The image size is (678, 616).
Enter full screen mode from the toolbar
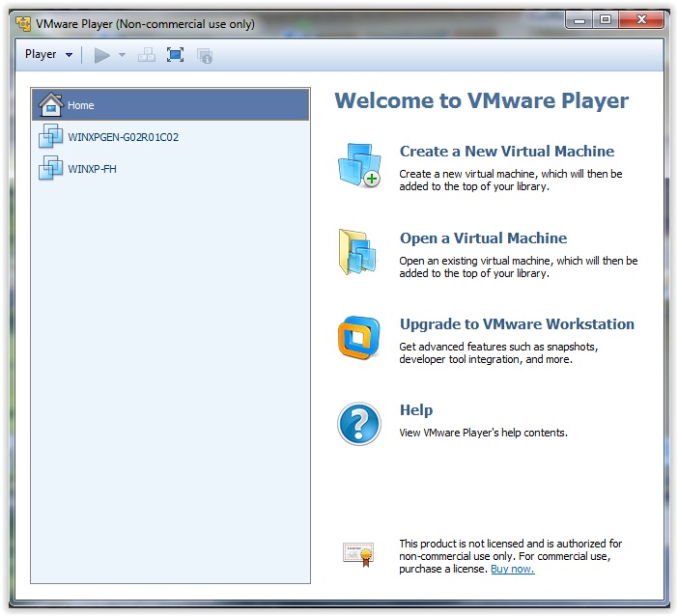tap(175, 55)
